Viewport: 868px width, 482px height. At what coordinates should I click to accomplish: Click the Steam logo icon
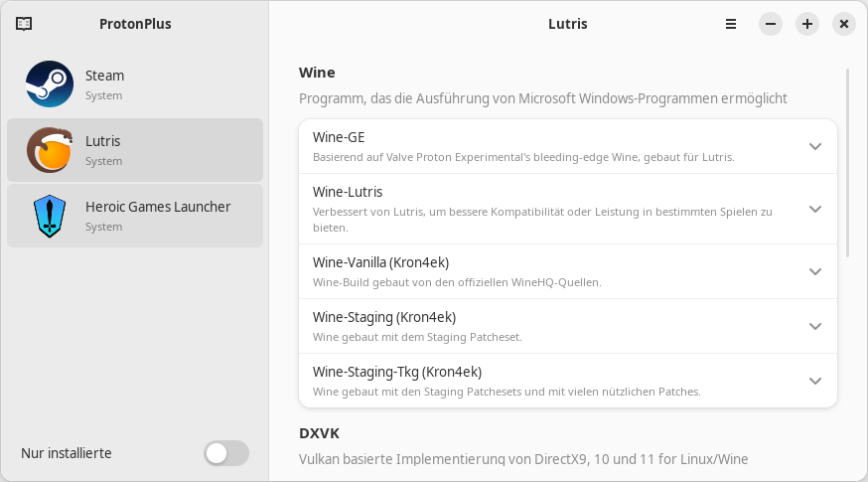point(50,84)
